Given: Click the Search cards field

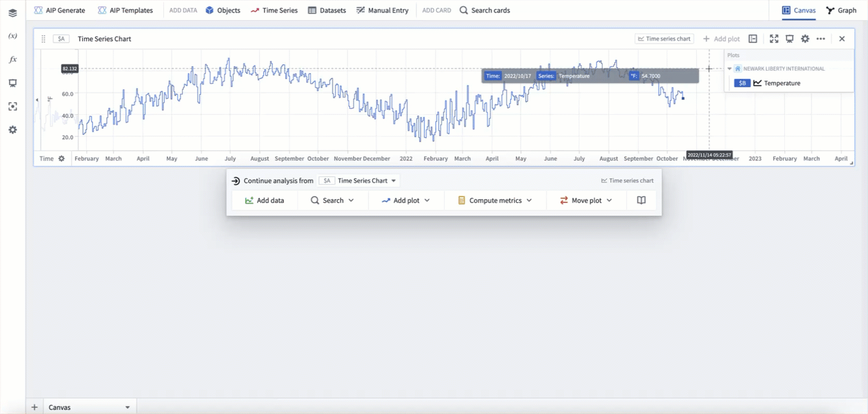Looking at the screenshot, I should 484,10.
